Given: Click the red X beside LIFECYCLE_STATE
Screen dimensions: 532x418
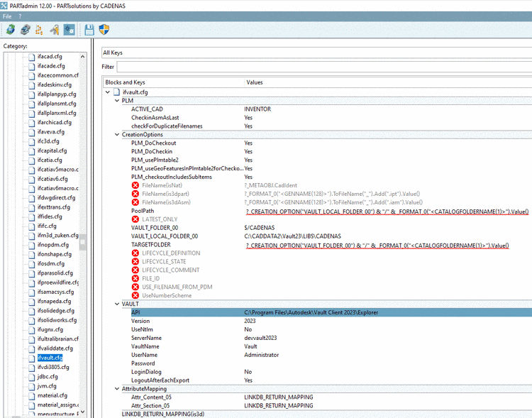Looking at the screenshot, I should [x=135, y=262].
